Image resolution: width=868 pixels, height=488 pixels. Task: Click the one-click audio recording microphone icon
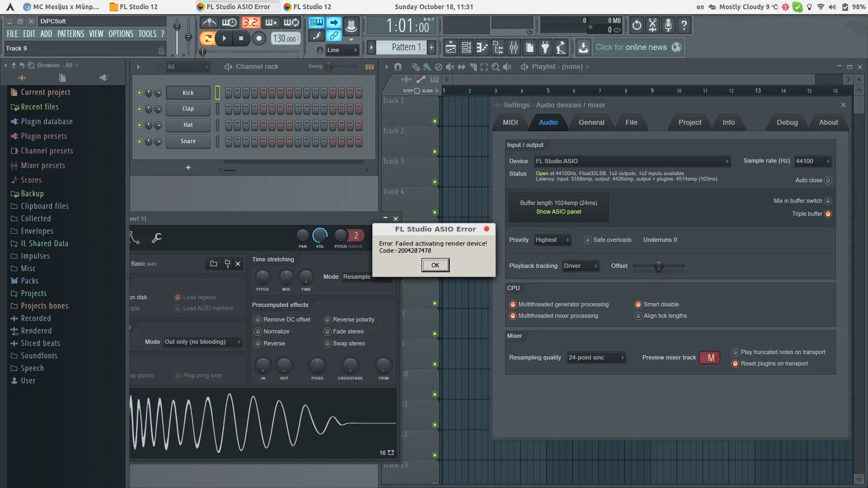pos(668,25)
